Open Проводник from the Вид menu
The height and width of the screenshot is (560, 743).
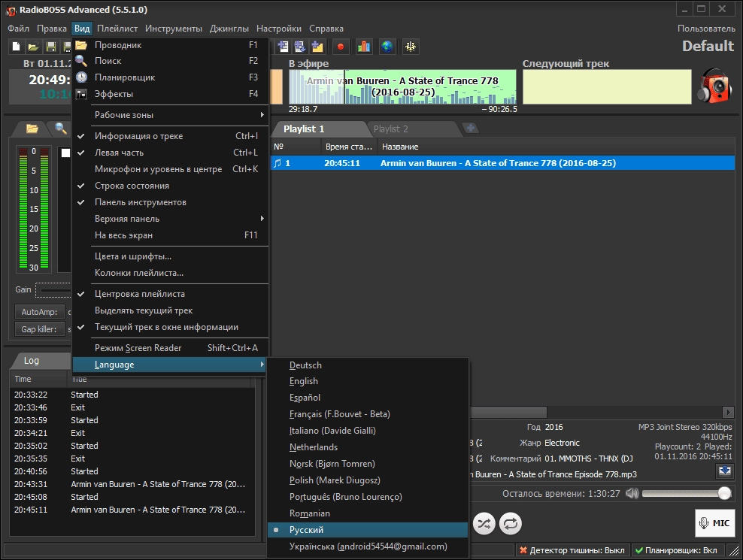171,45
